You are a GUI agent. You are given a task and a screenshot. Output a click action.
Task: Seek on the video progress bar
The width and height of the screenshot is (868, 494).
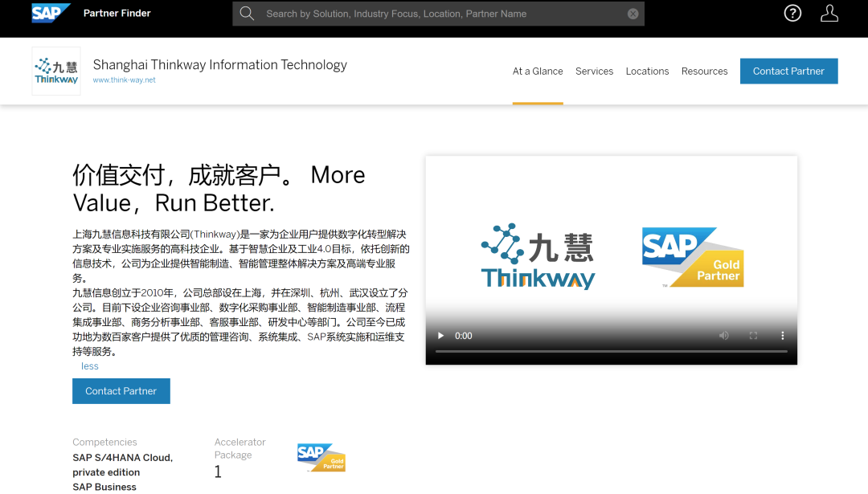611,351
